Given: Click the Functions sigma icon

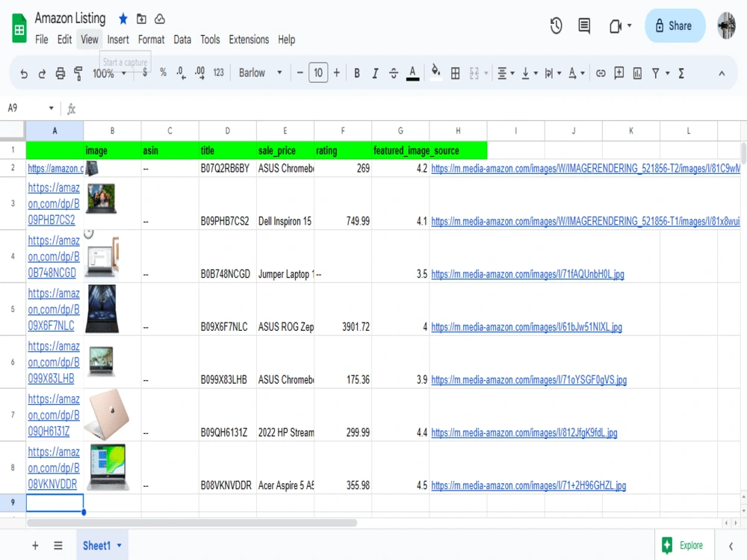Looking at the screenshot, I should click(682, 73).
